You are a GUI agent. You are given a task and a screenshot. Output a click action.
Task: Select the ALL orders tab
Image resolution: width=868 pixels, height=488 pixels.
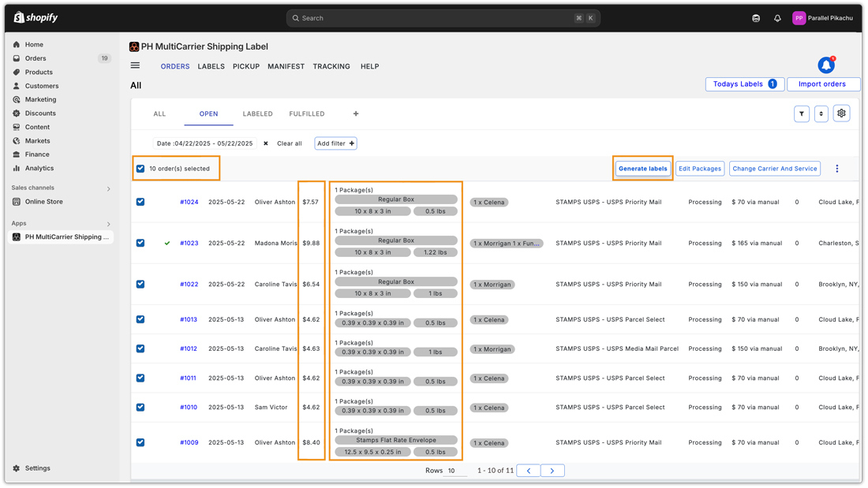[x=159, y=114]
